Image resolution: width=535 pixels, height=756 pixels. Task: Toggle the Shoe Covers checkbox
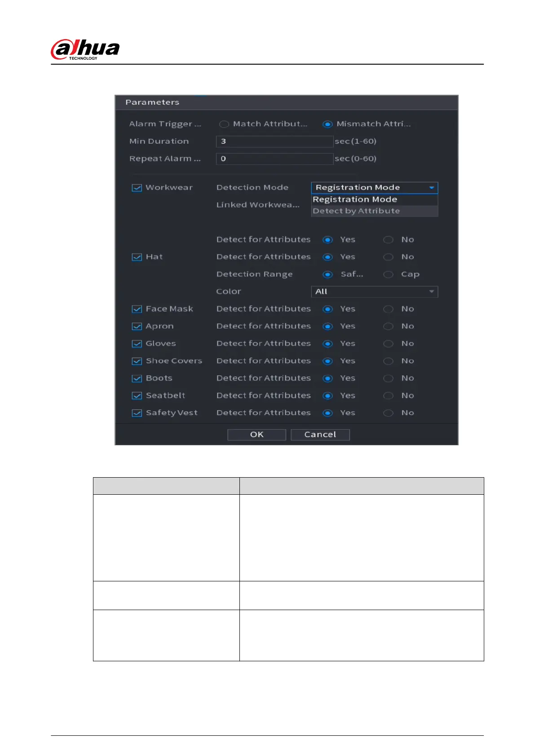click(x=137, y=361)
